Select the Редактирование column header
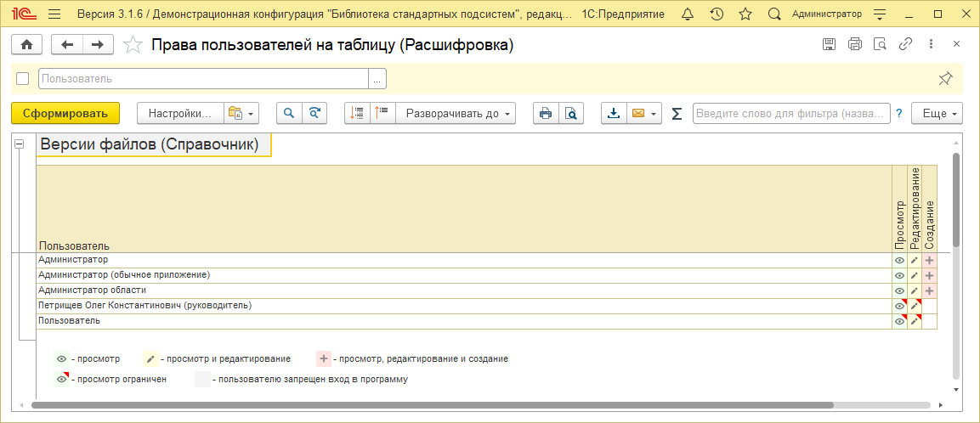This screenshot has height=423, width=980. (915, 209)
